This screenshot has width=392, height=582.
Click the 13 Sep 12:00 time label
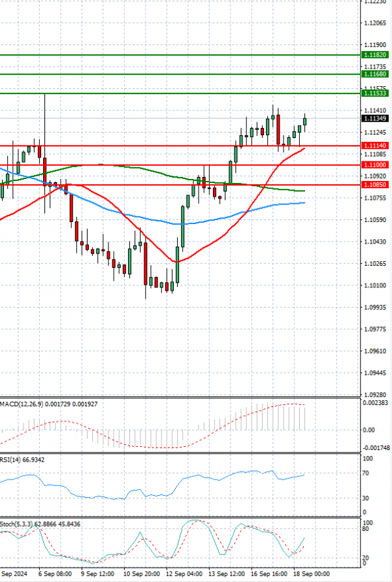click(x=227, y=574)
